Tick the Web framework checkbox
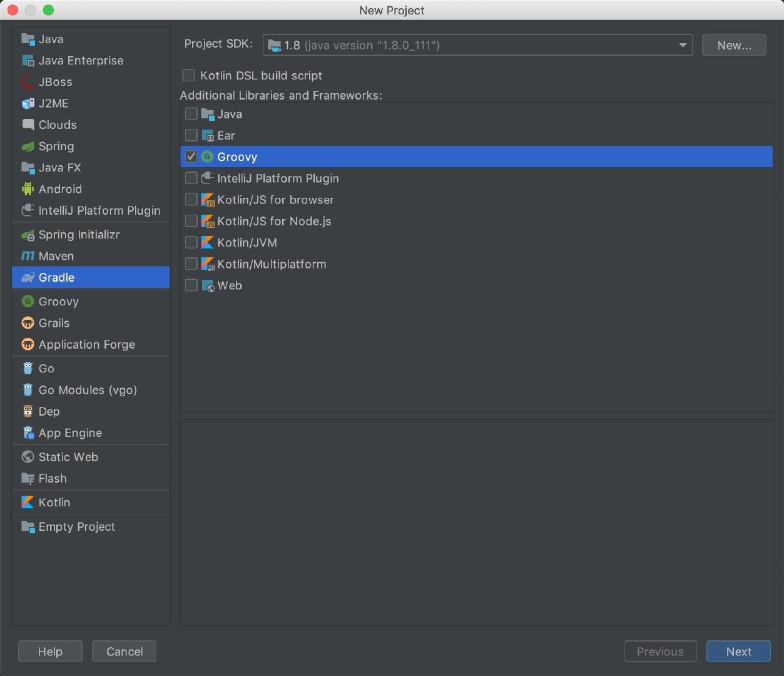 pyautogui.click(x=191, y=285)
